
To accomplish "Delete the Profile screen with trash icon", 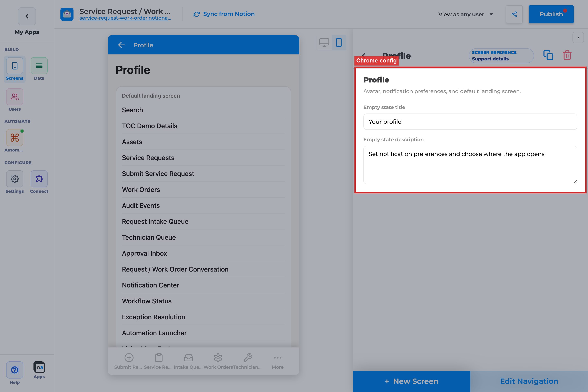I will tap(567, 55).
